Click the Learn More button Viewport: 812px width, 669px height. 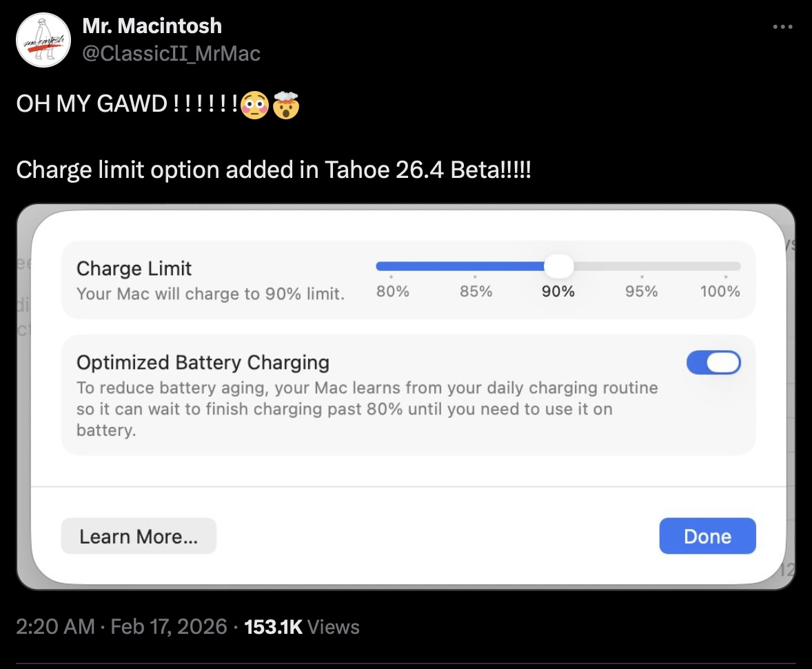tap(139, 536)
